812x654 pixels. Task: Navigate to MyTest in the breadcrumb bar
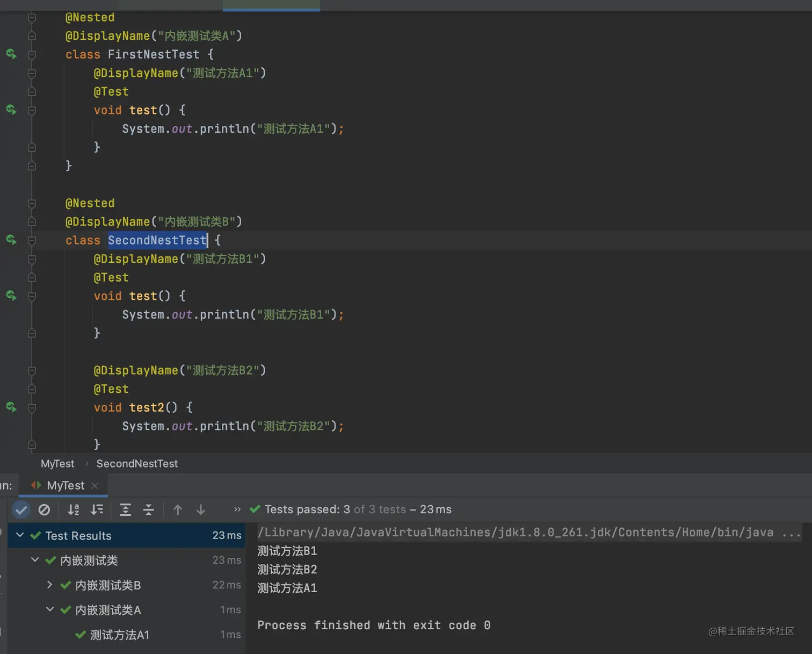pos(57,463)
